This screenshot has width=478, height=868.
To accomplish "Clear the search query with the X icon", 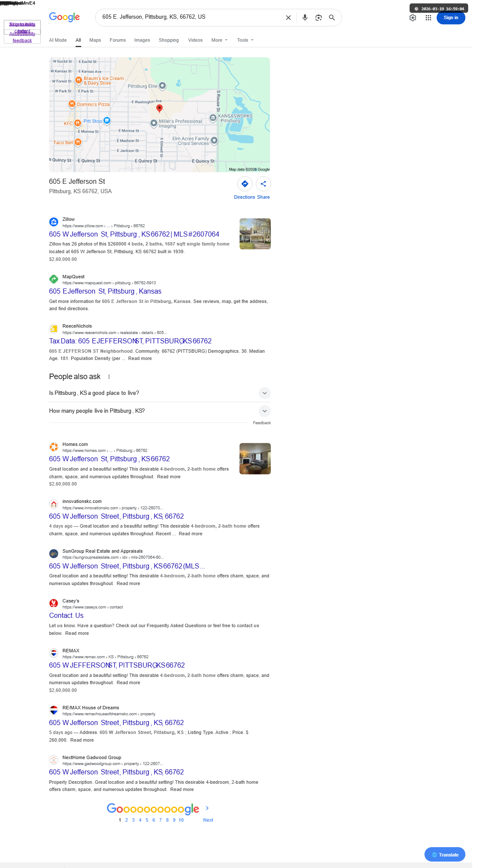I will [288, 17].
